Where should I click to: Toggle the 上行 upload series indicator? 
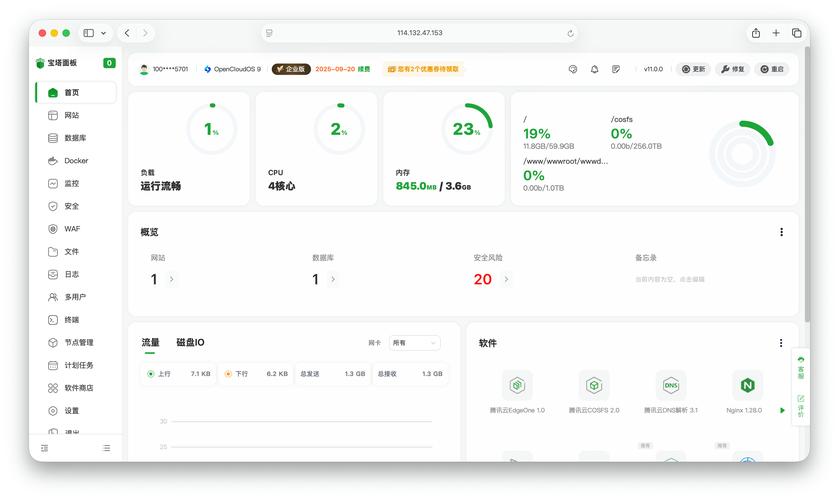click(151, 374)
